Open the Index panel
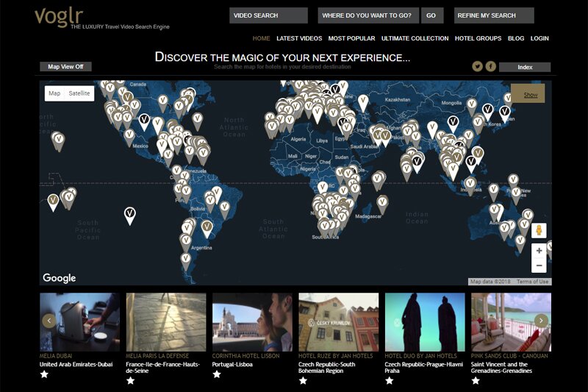Viewport: 588px width, 392px height. [x=525, y=67]
